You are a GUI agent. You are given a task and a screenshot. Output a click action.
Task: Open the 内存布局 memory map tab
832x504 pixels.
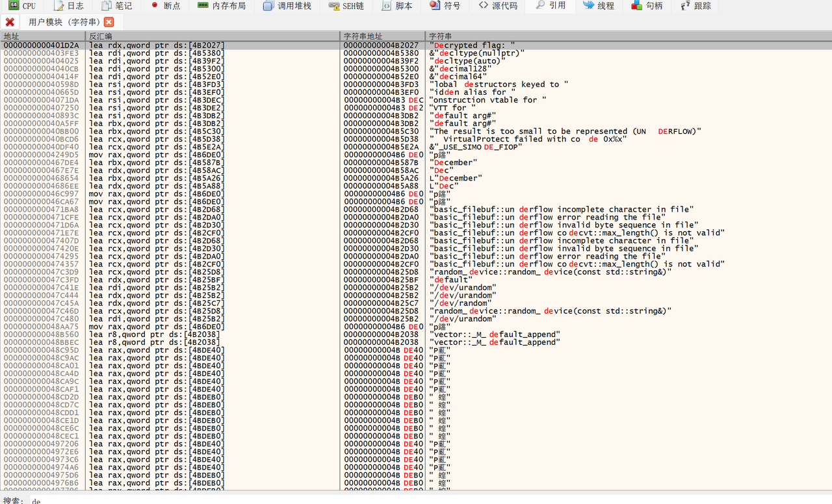222,6
